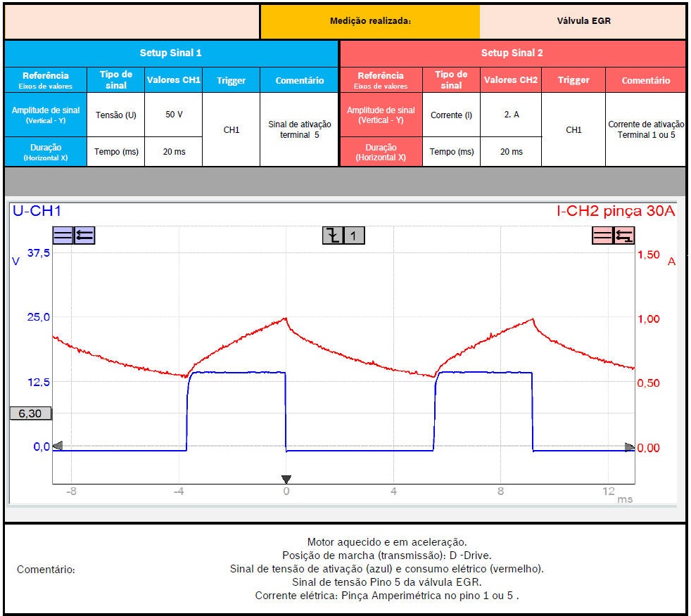Screen dimensions: 691x616
Task: Open the Setup Sinal 2 header
Action: click(512, 53)
